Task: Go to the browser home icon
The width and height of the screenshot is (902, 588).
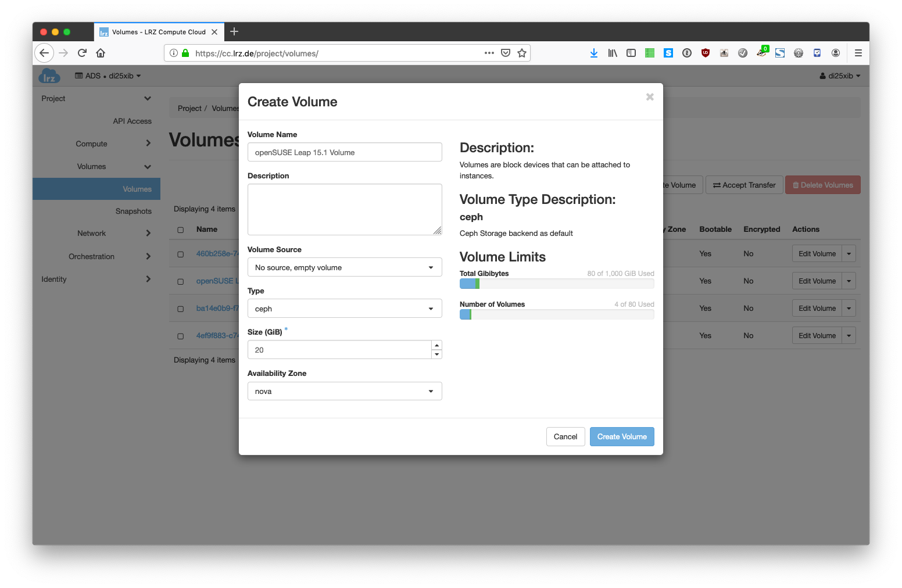Action: (101, 53)
